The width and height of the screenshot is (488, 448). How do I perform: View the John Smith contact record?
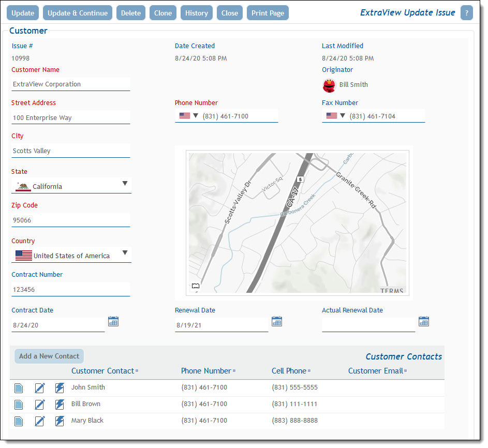click(19, 388)
